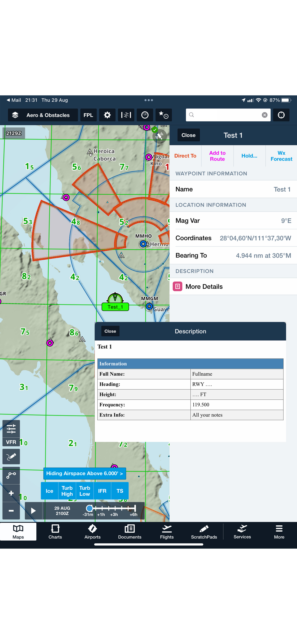Open the Services tab
This screenshot has height=644, width=297.
242,532
